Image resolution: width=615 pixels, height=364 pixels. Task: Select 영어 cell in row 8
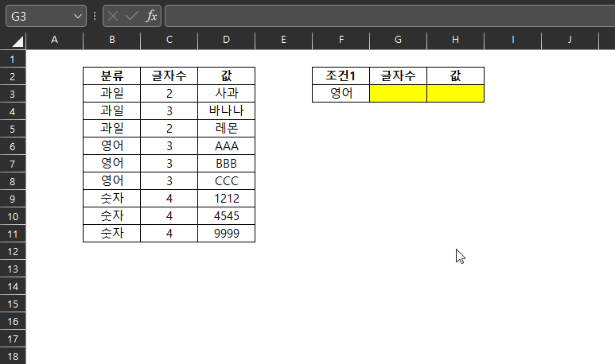pyautogui.click(x=112, y=181)
